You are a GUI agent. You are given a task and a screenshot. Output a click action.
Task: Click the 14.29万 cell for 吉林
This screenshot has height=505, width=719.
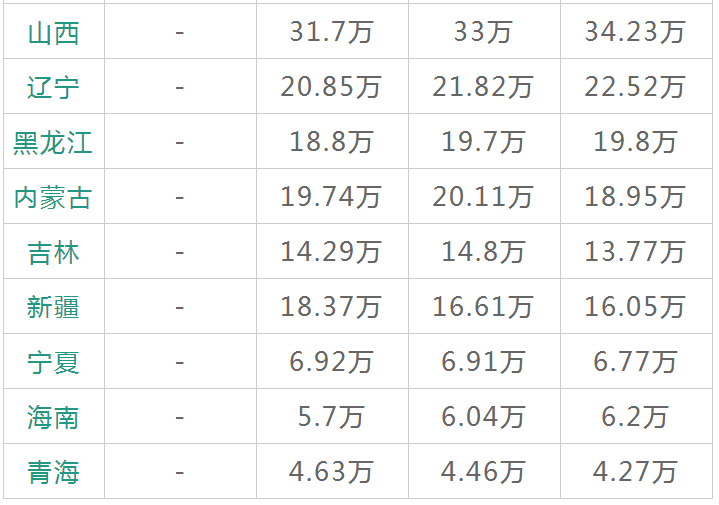331,252
